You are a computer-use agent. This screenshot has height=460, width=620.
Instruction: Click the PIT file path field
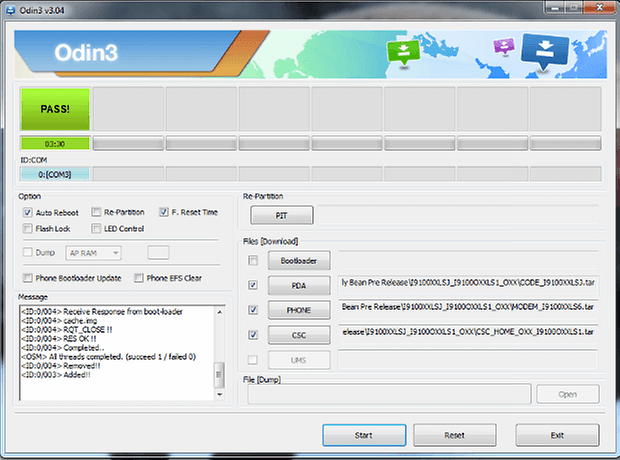coord(459,216)
